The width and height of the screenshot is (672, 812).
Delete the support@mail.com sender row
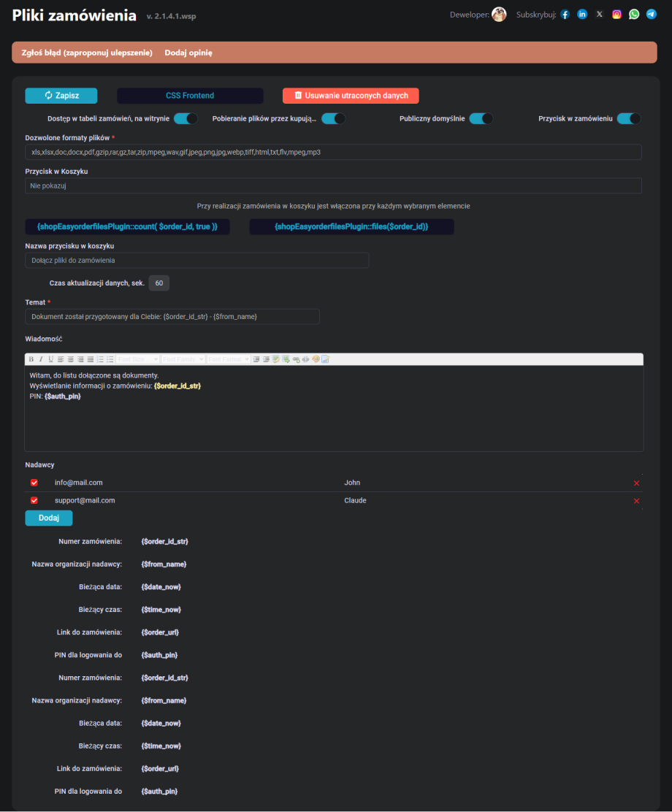pyautogui.click(x=636, y=501)
